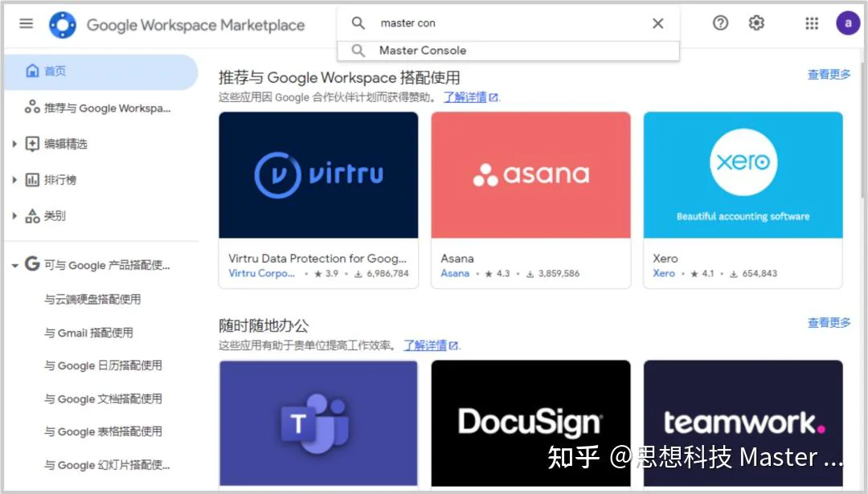Click the Asana 4.3 star rating
Screen dimensions: 868x494
point(497,273)
